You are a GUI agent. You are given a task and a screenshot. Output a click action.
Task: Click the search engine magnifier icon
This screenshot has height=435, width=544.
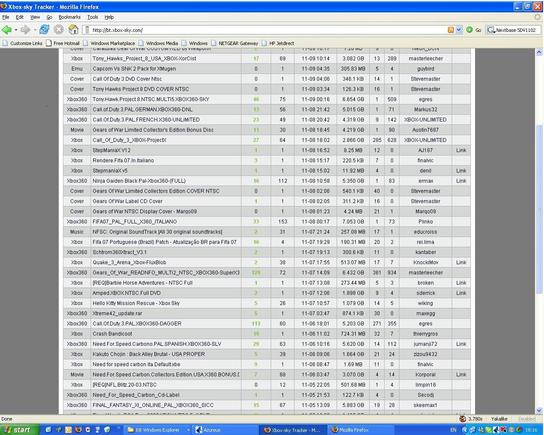[x=491, y=30]
